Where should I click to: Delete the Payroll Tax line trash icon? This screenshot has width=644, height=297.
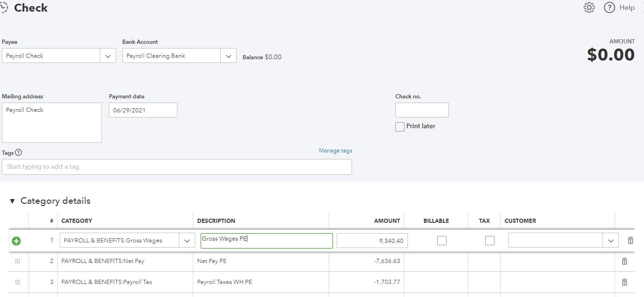(624, 282)
